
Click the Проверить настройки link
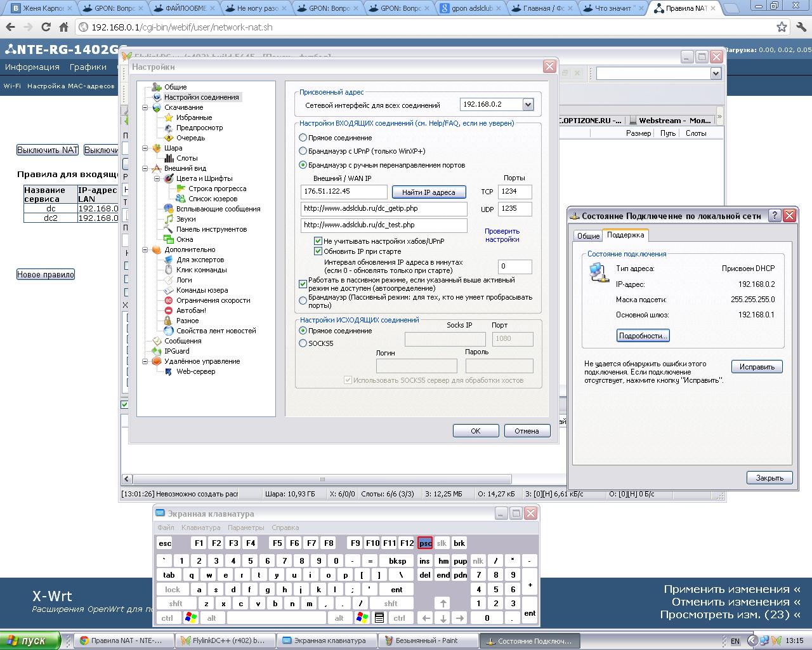pos(502,235)
